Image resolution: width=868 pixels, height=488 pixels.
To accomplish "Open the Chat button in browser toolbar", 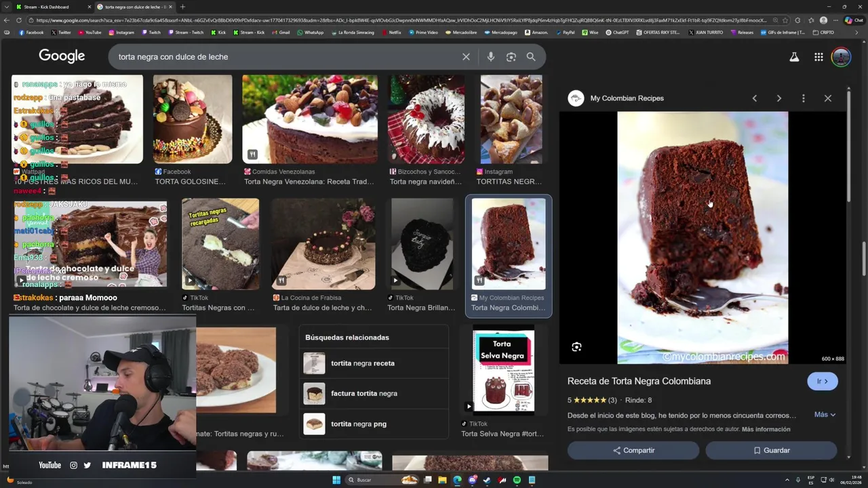I will (852, 20).
